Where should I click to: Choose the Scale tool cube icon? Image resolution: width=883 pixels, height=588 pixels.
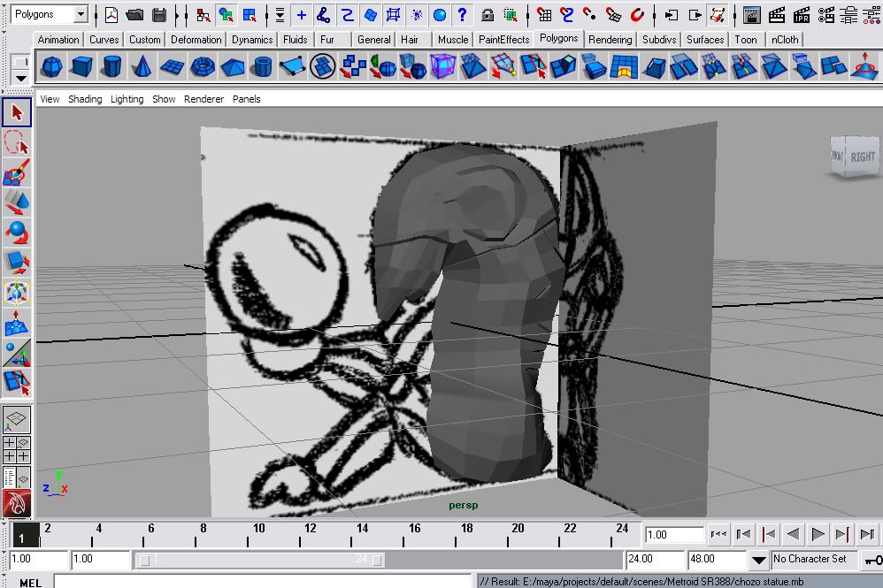pos(17,263)
